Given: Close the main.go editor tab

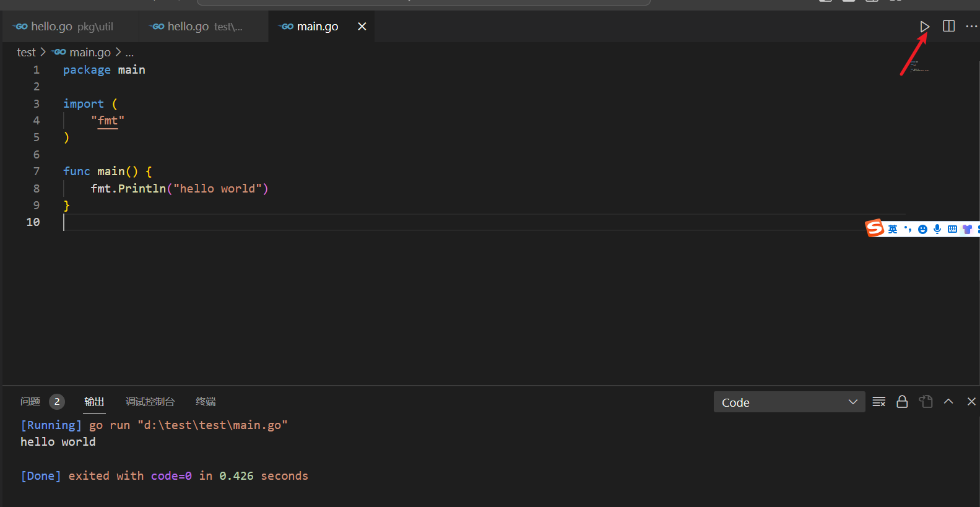Looking at the screenshot, I should [362, 26].
